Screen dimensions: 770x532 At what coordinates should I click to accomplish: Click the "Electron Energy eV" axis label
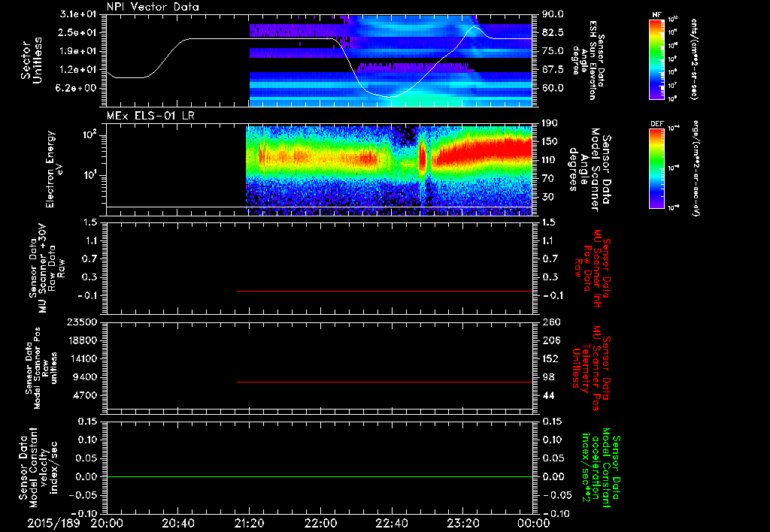pos(54,169)
